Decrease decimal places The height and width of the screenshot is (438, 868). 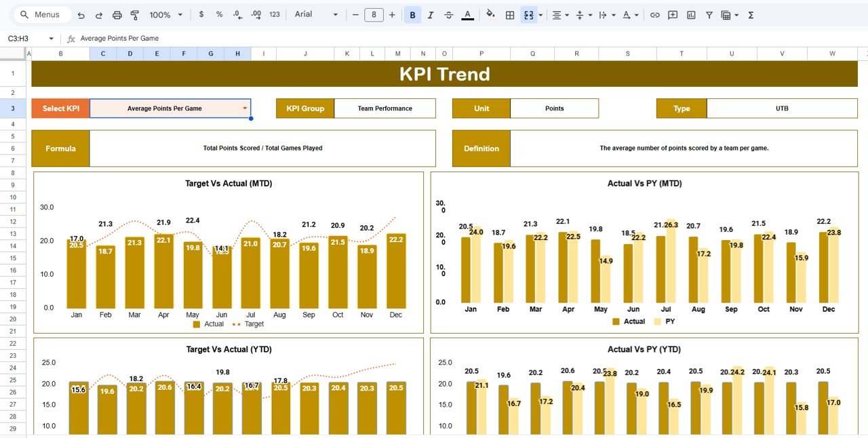236,14
